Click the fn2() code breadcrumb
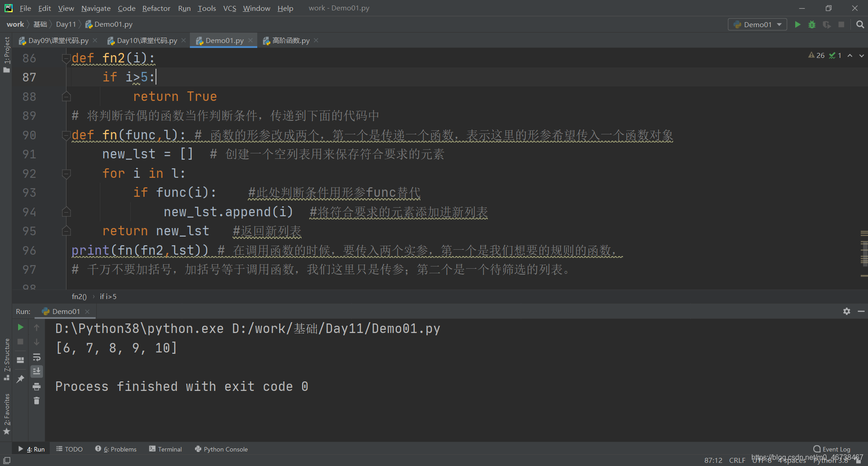Viewport: 868px width, 466px height. (79, 296)
